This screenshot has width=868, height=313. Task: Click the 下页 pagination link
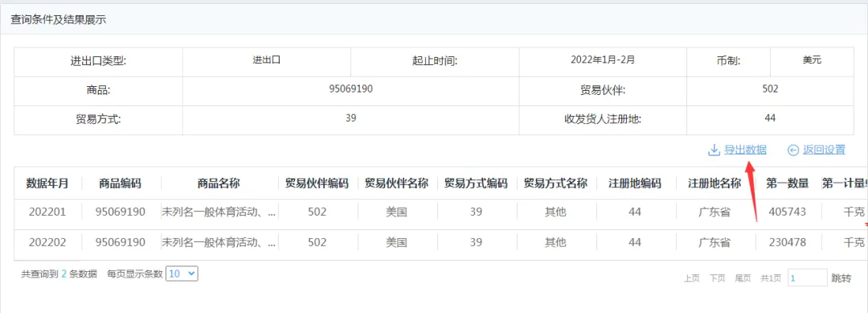click(718, 278)
